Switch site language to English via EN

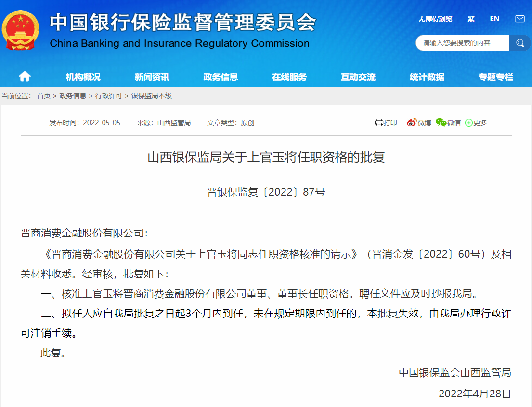pos(494,19)
